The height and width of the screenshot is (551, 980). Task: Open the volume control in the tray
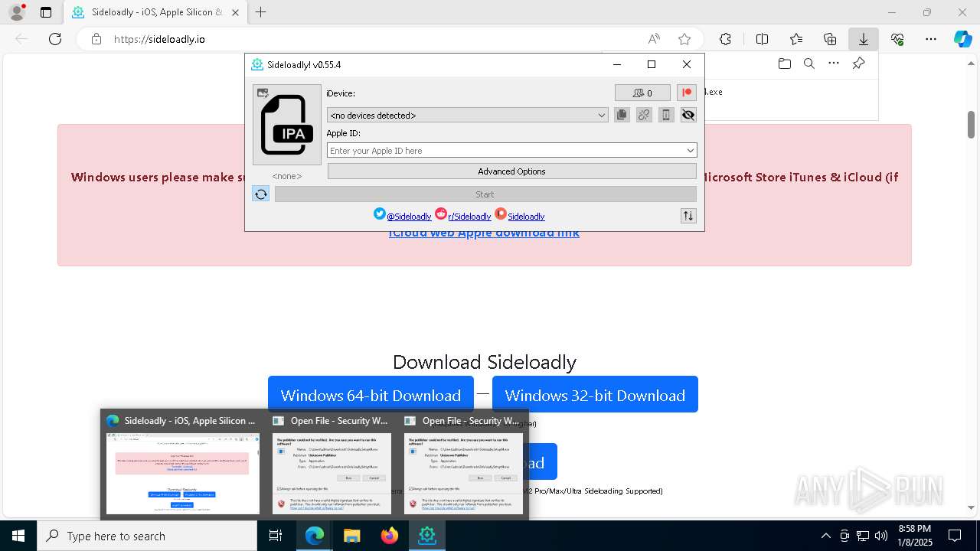tap(881, 536)
